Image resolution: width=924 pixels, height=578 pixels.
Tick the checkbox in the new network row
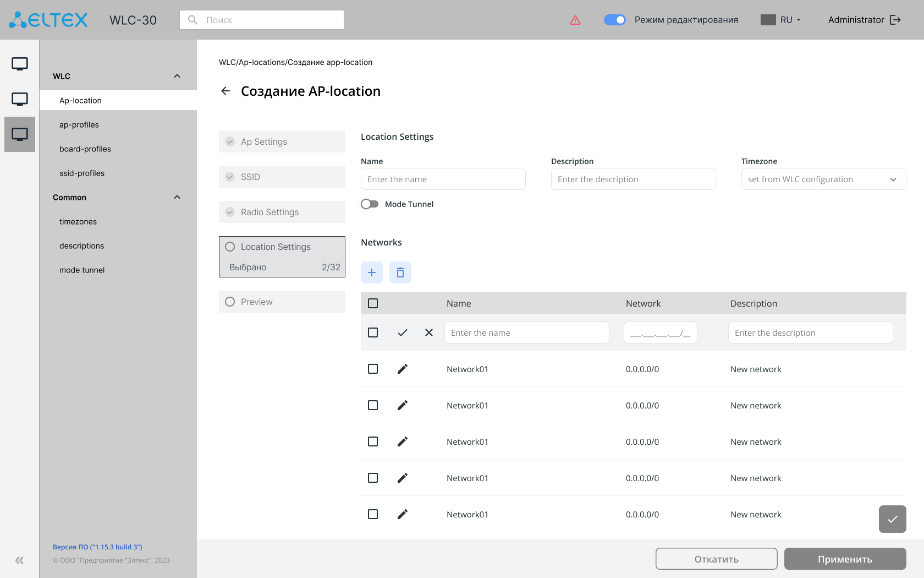point(373,332)
